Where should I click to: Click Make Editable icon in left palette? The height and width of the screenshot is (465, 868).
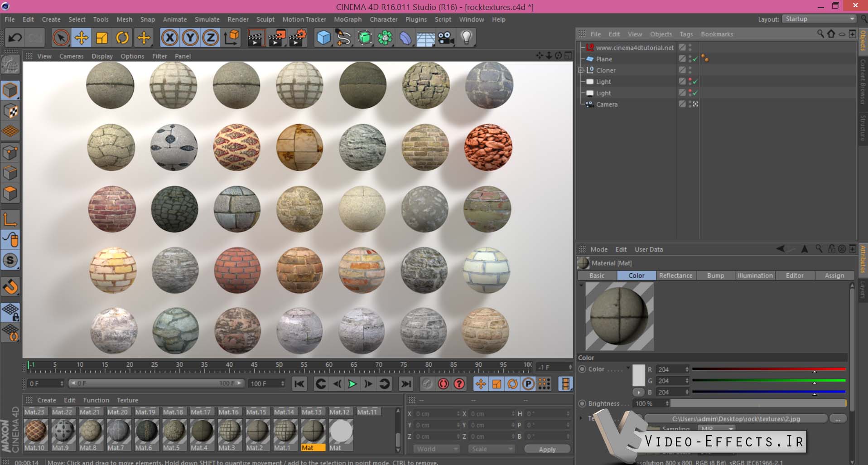(10, 65)
